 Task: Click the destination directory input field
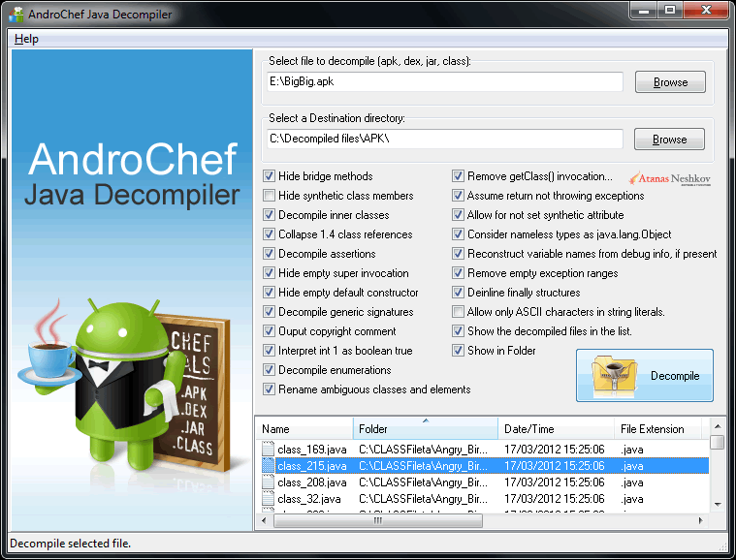(445, 139)
